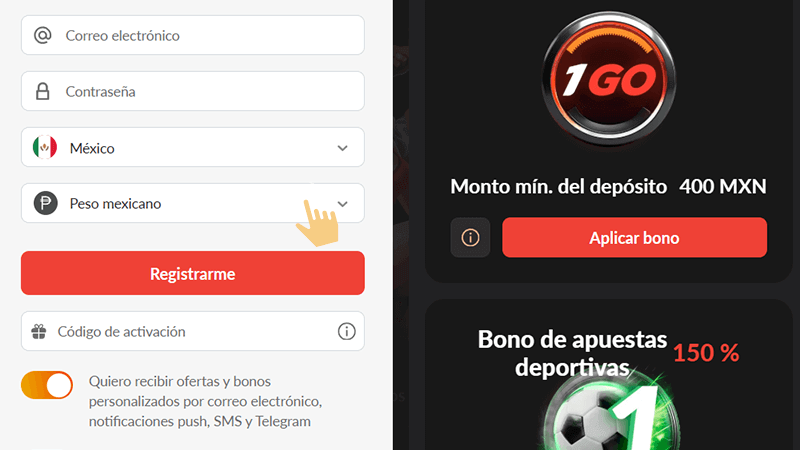Click info button beside Aplicar bono

[470, 237]
